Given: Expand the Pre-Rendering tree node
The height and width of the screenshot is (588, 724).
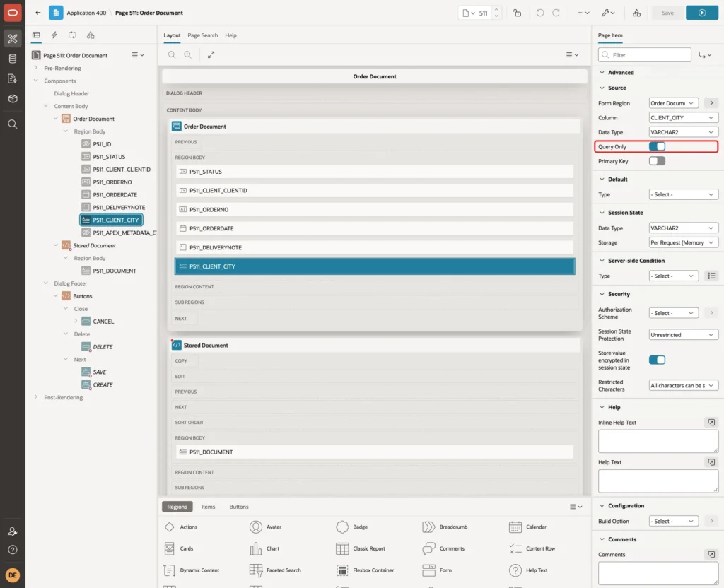Looking at the screenshot, I should (x=36, y=68).
